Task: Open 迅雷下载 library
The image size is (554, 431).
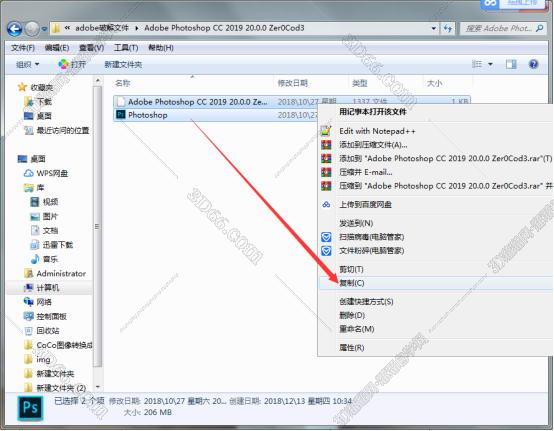Action: pyautogui.click(x=52, y=245)
